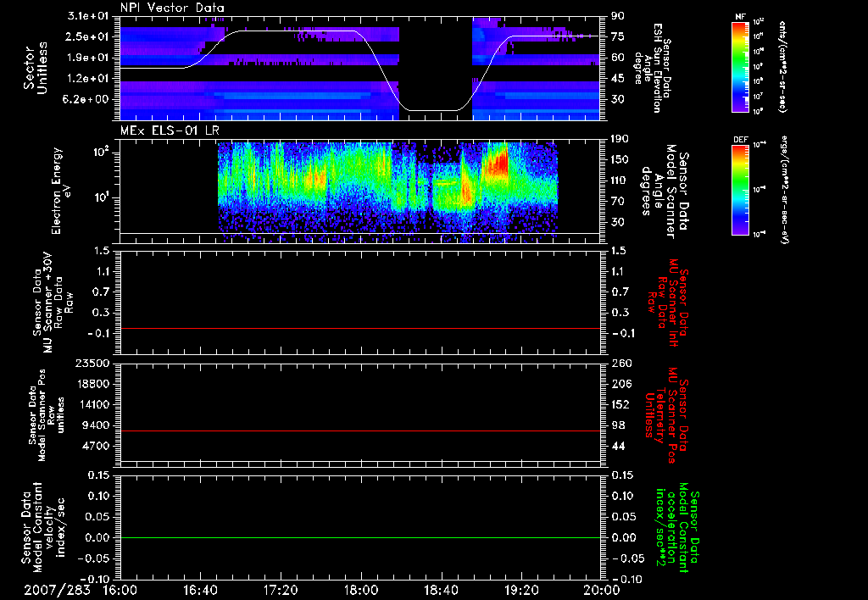This screenshot has height=600, width=868.
Task: Click the red line in Scanner Pos panel
Action: (x=360, y=431)
